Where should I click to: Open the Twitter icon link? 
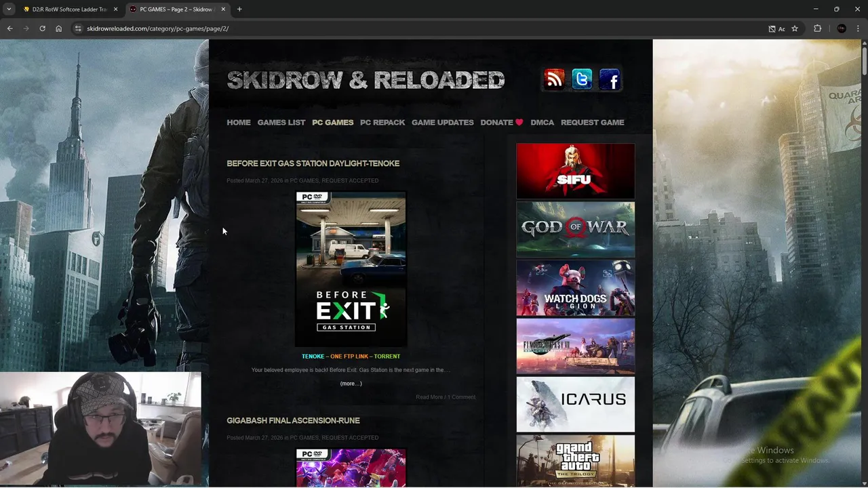tap(582, 79)
